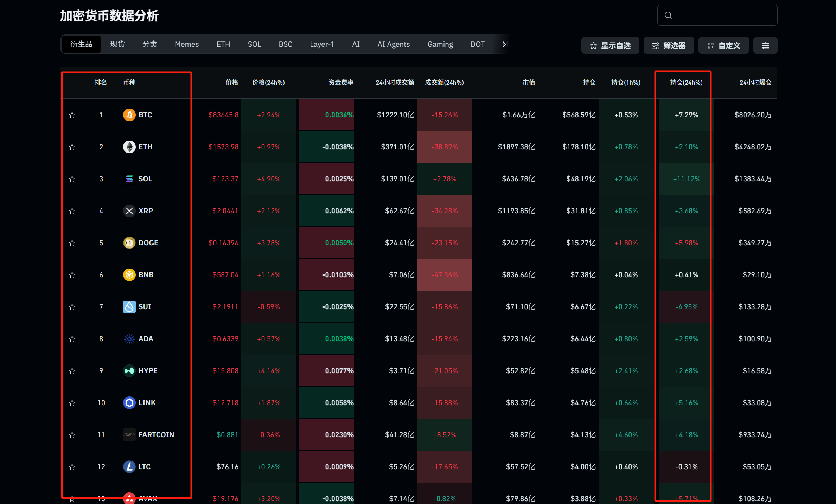
Task: Expand more category tabs with arrow
Action: pyautogui.click(x=504, y=44)
